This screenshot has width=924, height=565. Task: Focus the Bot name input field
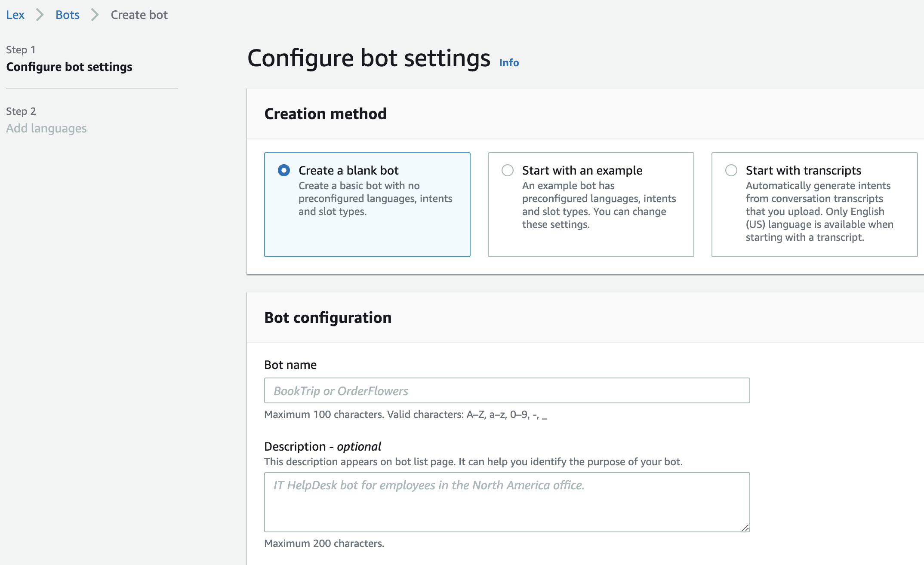tap(507, 390)
